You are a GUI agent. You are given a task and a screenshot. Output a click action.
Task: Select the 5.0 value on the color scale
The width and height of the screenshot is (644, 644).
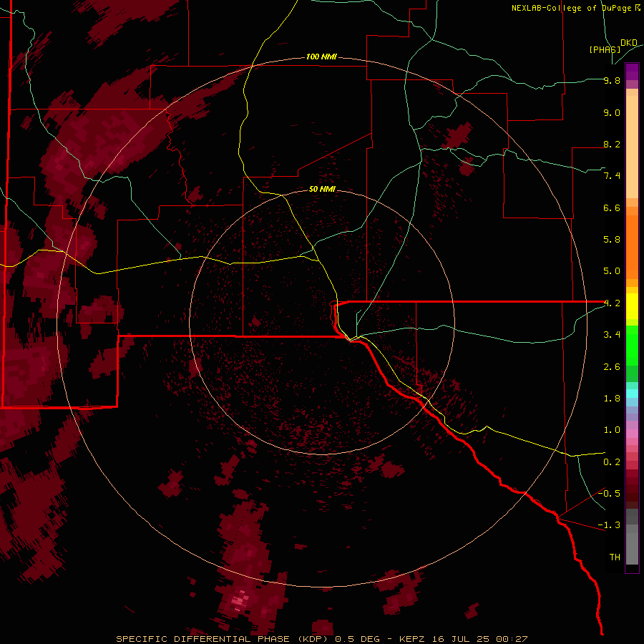click(612, 271)
